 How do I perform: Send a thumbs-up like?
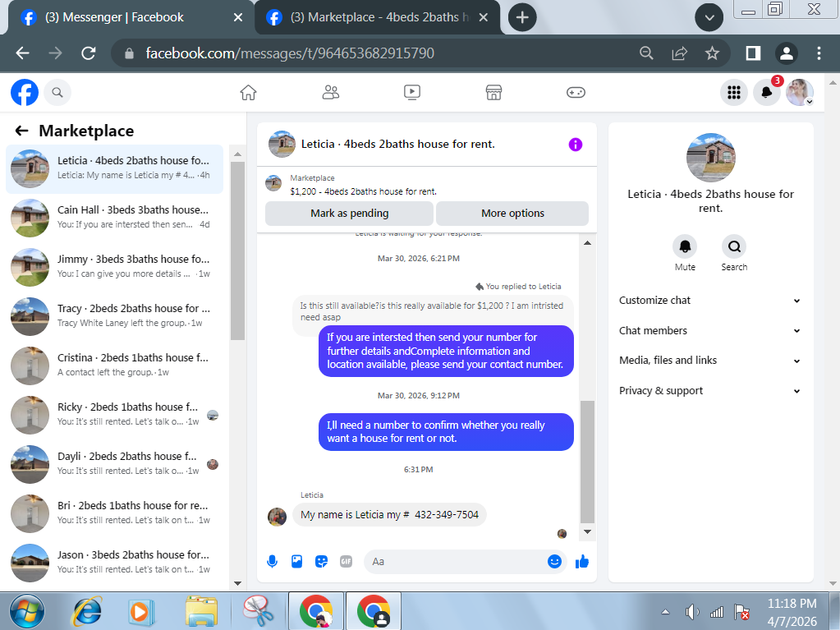click(582, 562)
